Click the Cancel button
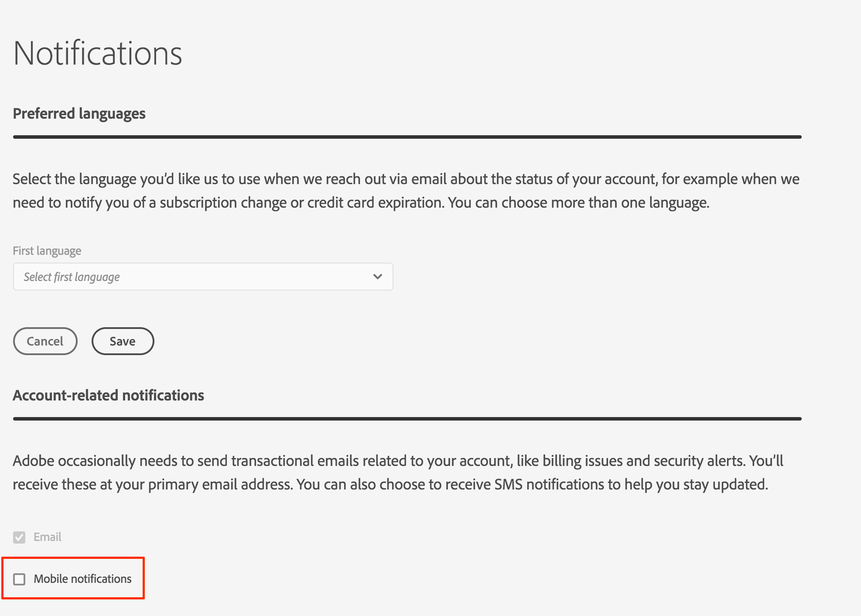 click(x=45, y=341)
